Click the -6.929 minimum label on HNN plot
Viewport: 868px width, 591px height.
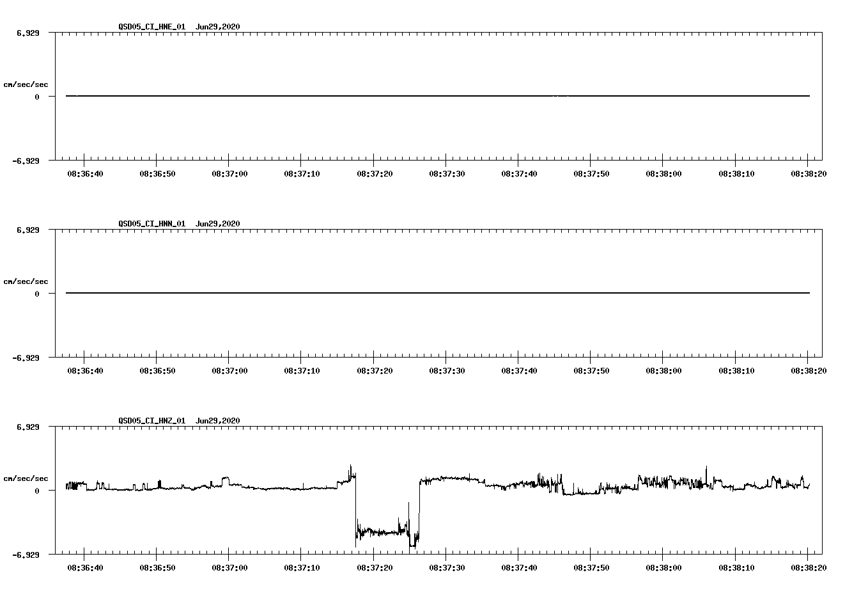point(26,358)
